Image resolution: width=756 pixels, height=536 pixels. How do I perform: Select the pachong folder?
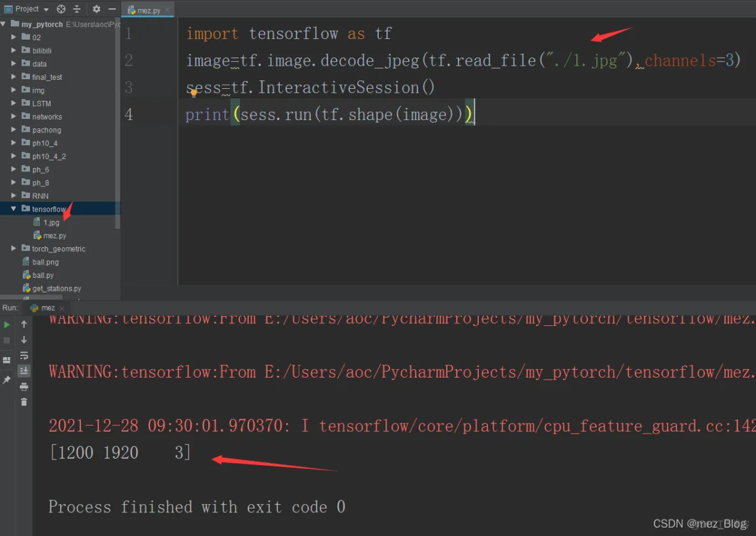[x=46, y=130]
